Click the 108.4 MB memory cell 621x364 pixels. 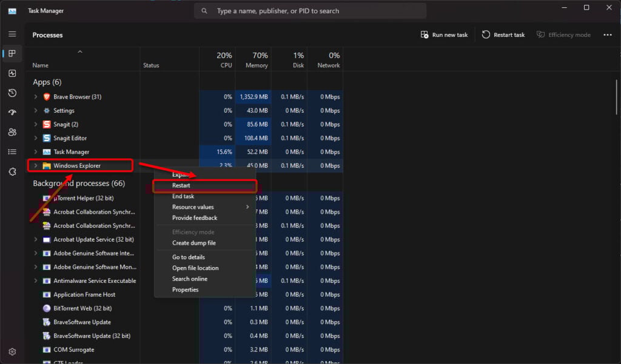(x=253, y=138)
